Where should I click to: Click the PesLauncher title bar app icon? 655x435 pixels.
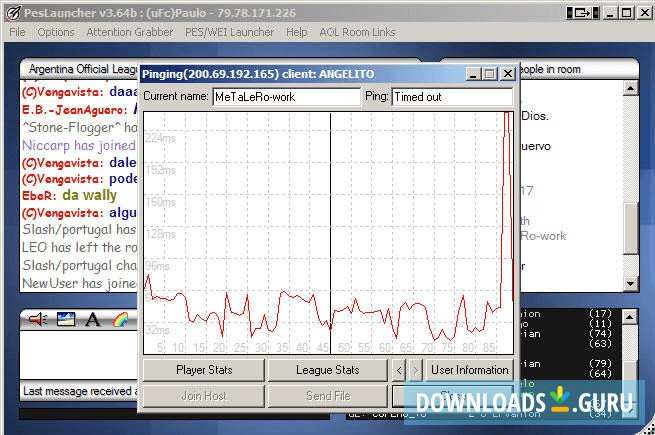(x=13, y=13)
